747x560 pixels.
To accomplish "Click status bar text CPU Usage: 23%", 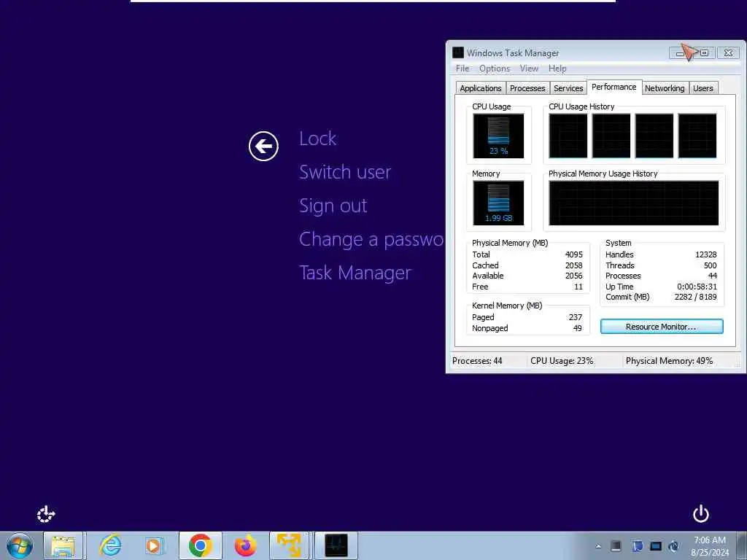I will 562,361.
